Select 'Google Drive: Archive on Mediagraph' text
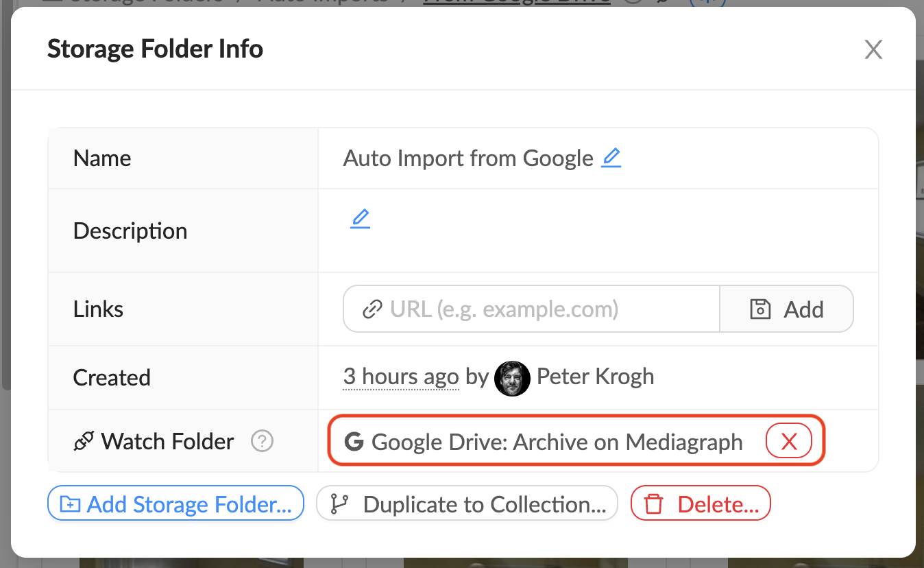 pos(557,442)
